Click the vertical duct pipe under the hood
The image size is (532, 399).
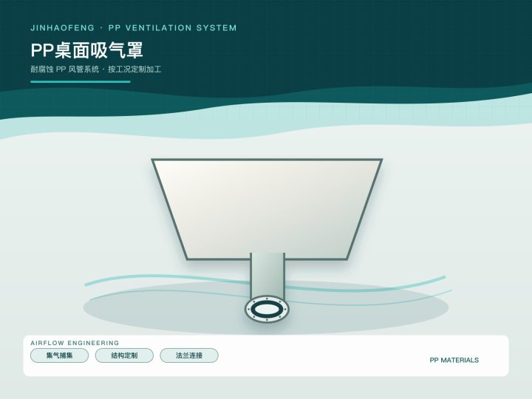[x=267, y=276]
